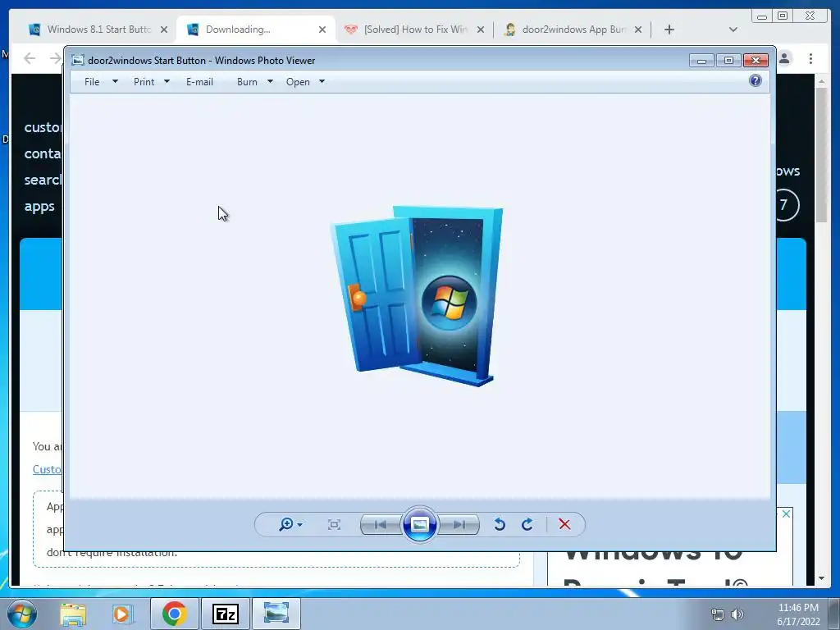
Task: Open the Print menu in Photo Viewer
Action: (x=144, y=82)
